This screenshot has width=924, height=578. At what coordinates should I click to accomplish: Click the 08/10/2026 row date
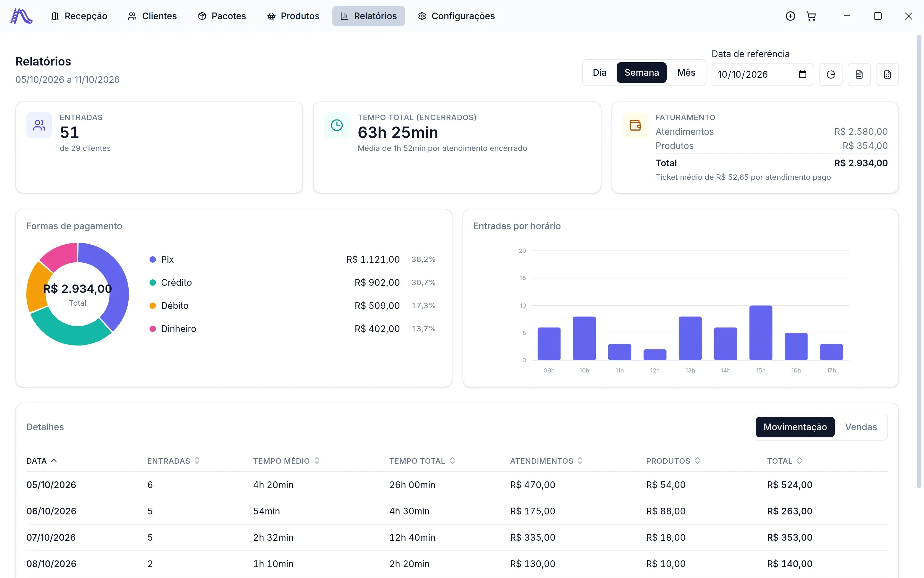pyautogui.click(x=51, y=564)
